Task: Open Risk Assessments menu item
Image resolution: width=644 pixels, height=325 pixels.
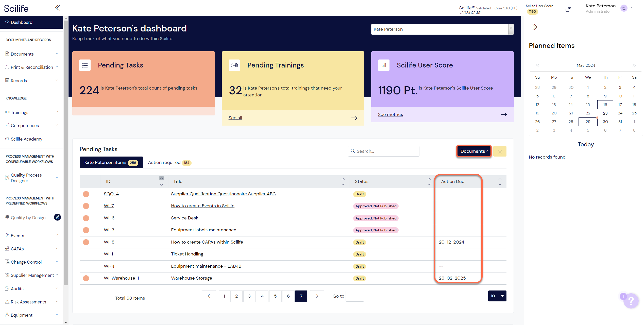Action: click(x=28, y=302)
